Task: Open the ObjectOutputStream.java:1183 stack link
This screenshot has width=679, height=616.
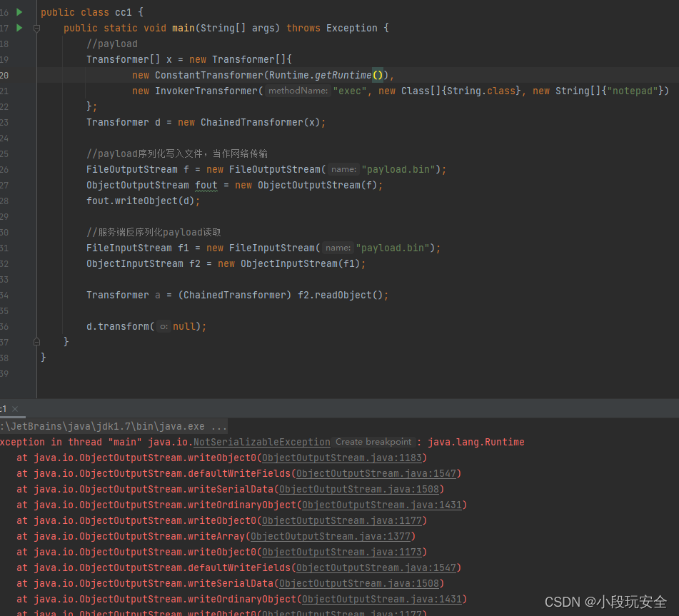Action: click(x=342, y=458)
